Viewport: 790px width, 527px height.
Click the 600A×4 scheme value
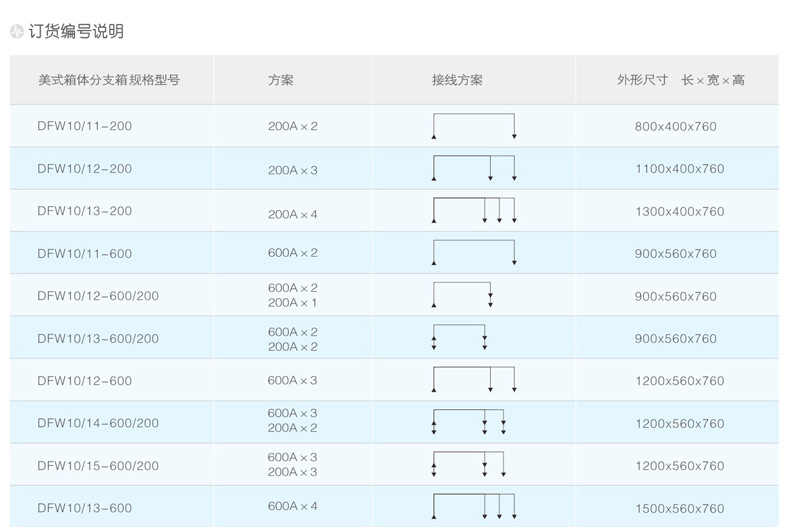(x=293, y=506)
